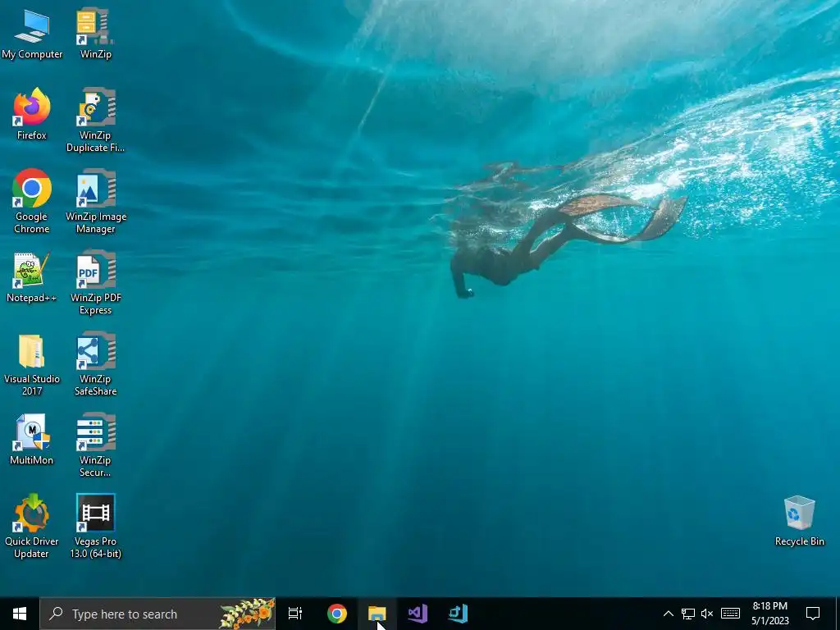
Task: Open the teal app icon next to Visual Studio
Action: 459,614
